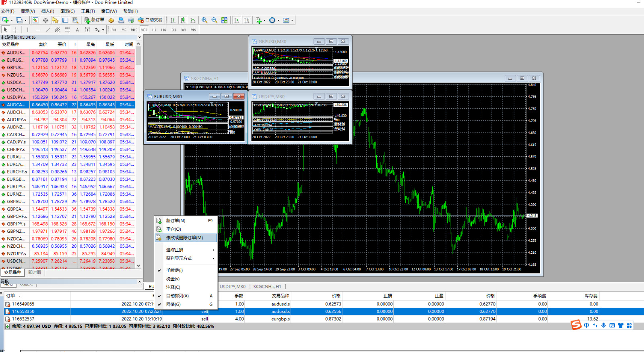Toggle 手续费(i) column in context menu

tap(174, 270)
